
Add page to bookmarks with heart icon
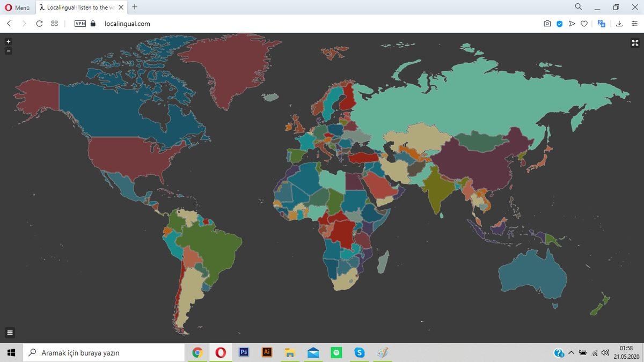pos(584,24)
